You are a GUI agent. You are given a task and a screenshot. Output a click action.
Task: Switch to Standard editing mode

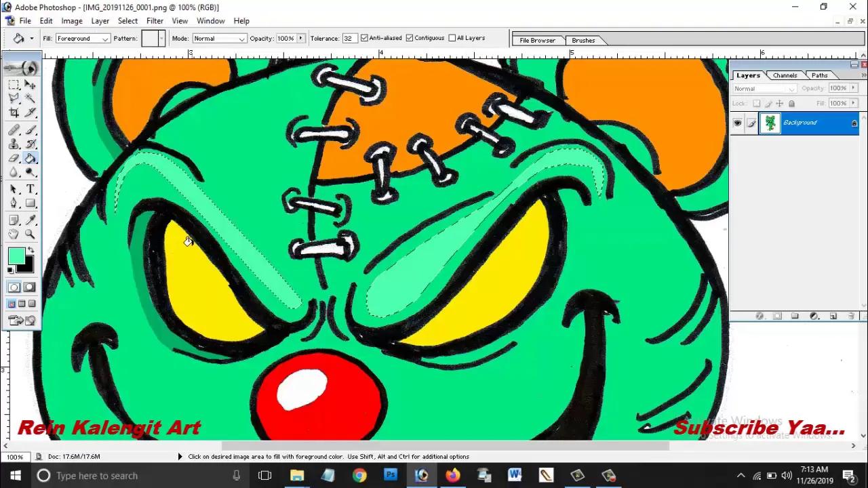pos(14,287)
